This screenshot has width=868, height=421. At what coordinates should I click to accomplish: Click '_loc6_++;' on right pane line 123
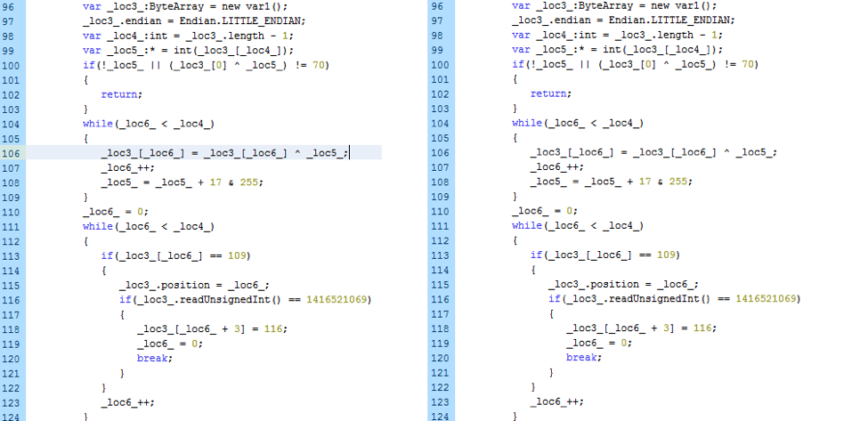click(557, 401)
